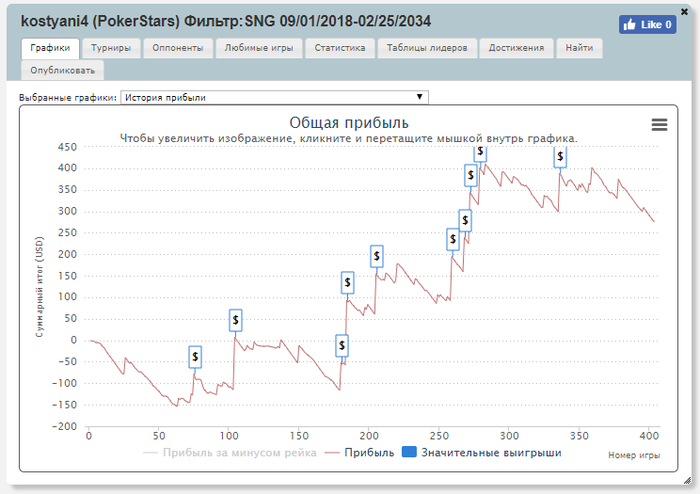This screenshot has width=700, height=494.
Task: Go to the 'Достижения' tab
Action: pyautogui.click(x=516, y=48)
